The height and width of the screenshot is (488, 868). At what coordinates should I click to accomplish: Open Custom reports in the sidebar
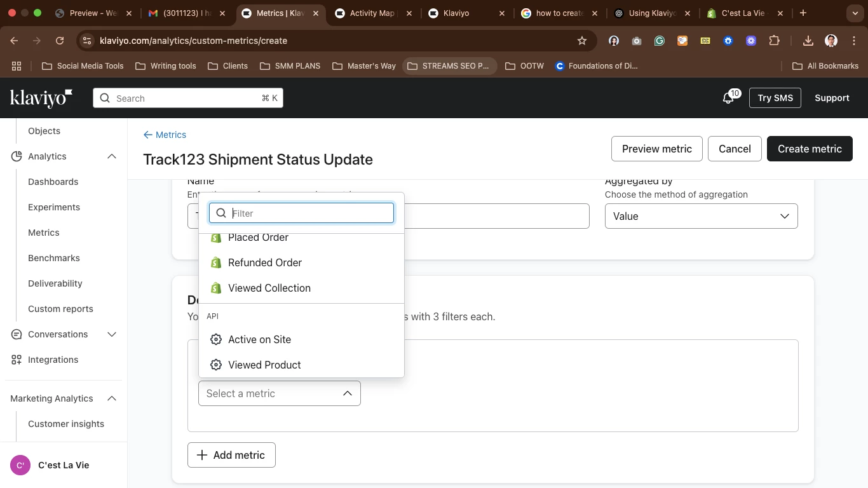pyautogui.click(x=60, y=309)
